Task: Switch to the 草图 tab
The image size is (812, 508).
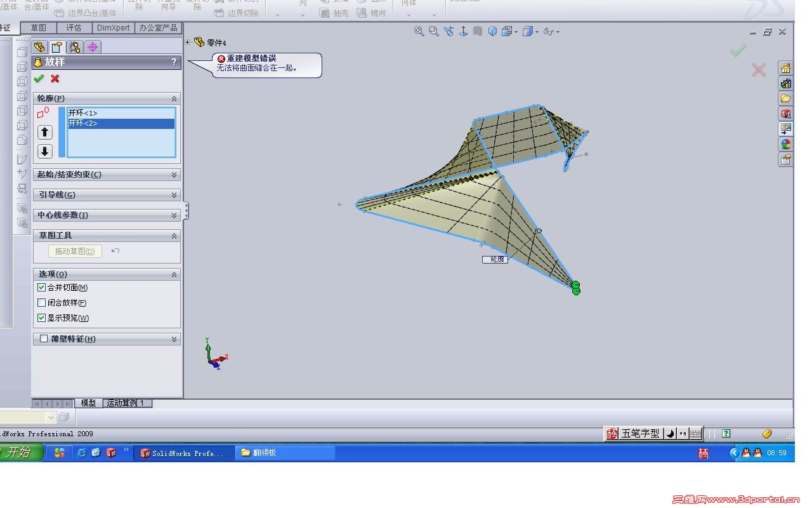Action: 39,28
